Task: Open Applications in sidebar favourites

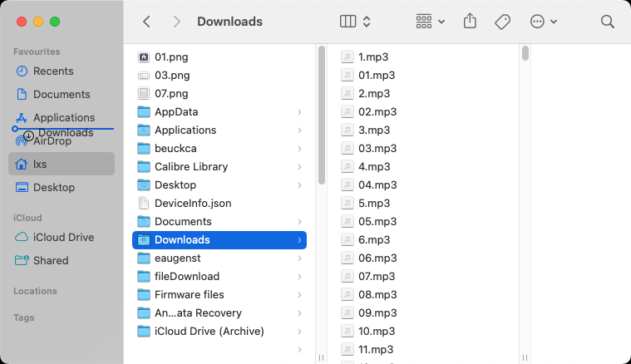Action: pyautogui.click(x=62, y=117)
